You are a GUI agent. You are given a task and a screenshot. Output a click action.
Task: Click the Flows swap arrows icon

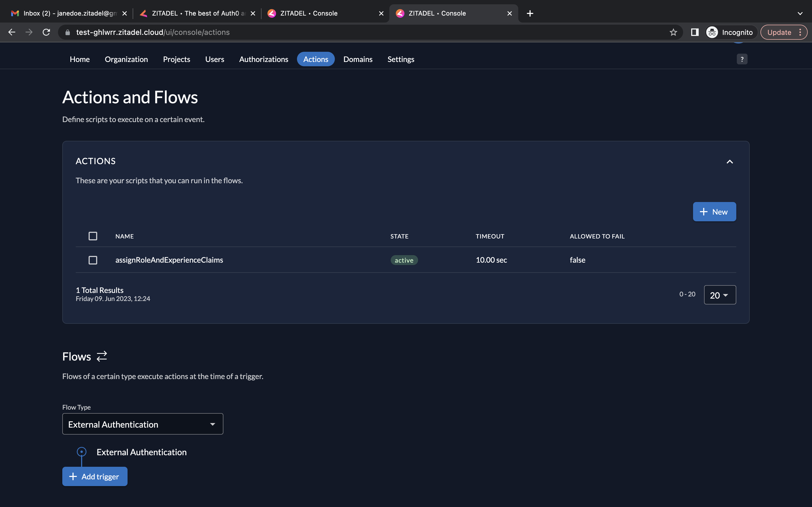[x=102, y=356]
